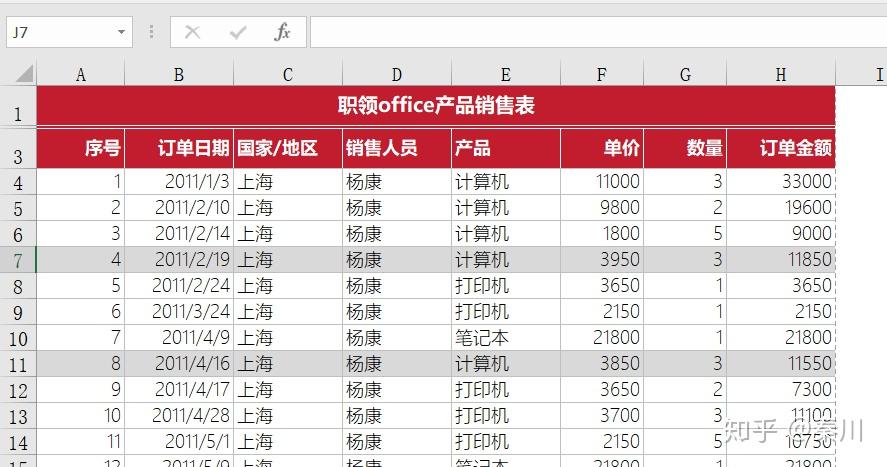Click the date cell 2011/4/16

(x=179, y=364)
